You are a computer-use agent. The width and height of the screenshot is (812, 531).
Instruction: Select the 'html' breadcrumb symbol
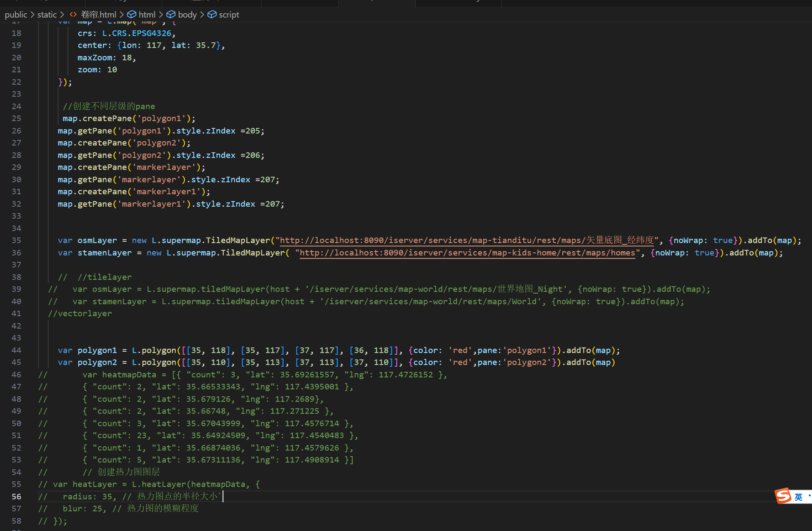point(147,15)
